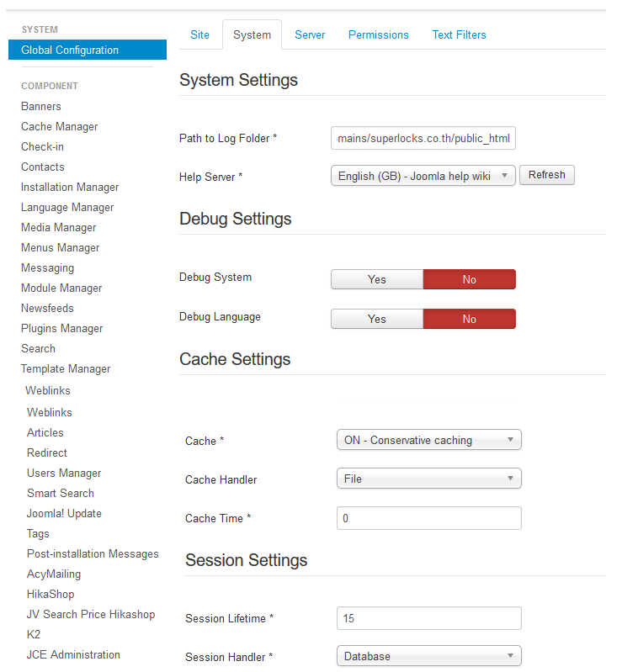
Task: Open Redirect component link
Action: point(47,452)
